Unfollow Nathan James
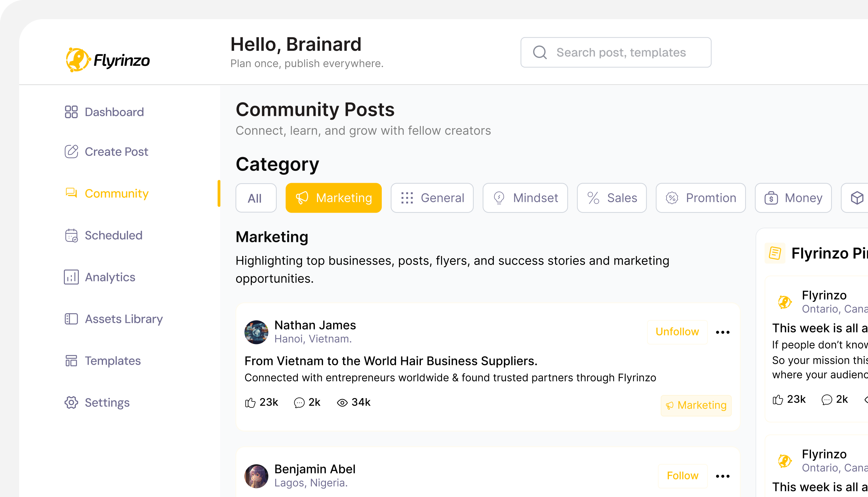Screen dimensions: 868x497 tap(677, 332)
